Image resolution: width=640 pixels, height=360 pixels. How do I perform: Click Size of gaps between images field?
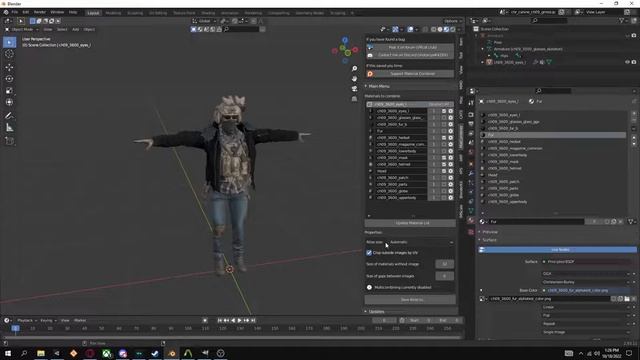[x=444, y=276]
